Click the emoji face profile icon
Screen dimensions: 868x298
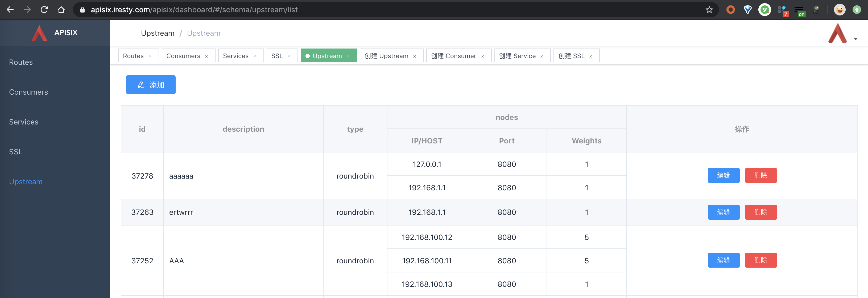coord(840,9)
